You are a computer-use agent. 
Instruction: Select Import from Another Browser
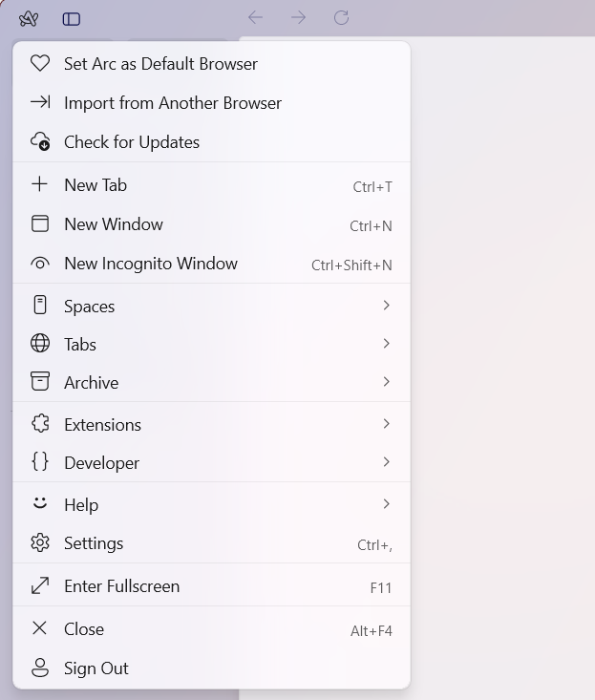(x=172, y=103)
